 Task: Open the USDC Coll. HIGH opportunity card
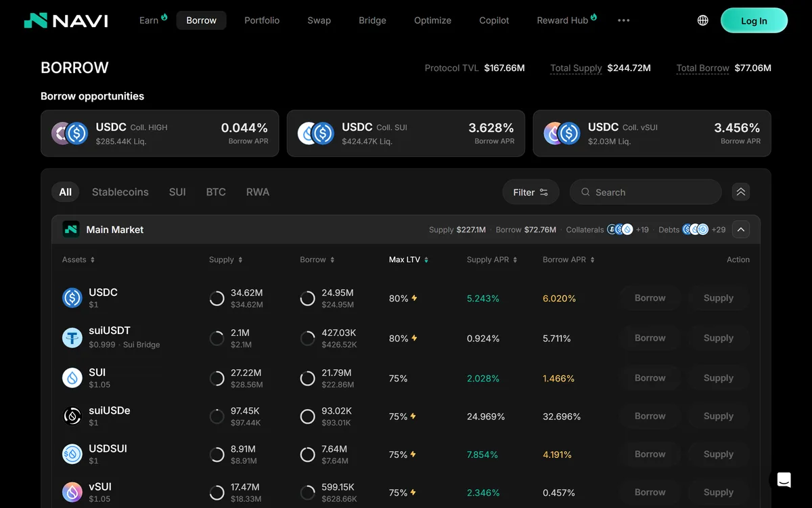pyautogui.click(x=160, y=133)
